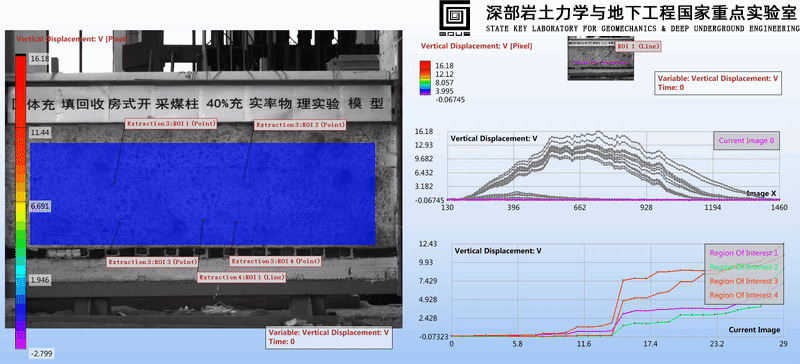Click the 6.691 value on the large color bar
The image size is (800, 364).
(39, 206)
